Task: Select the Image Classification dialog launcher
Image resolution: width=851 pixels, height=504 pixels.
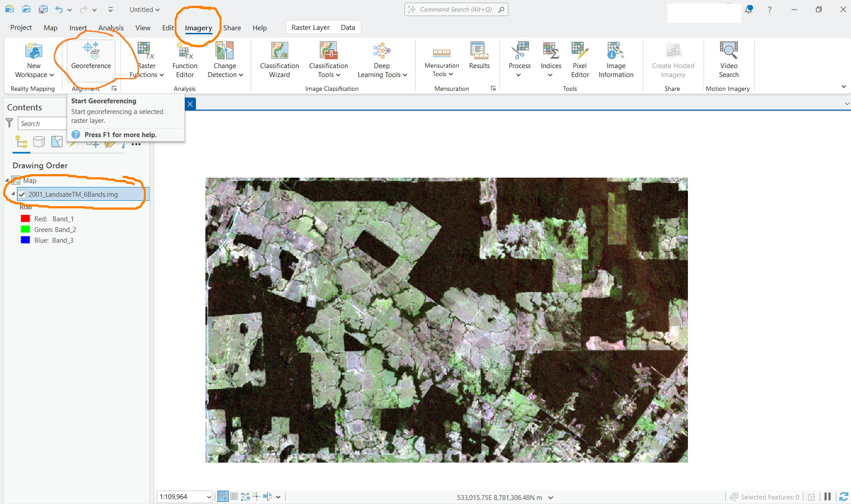Action: click(x=493, y=88)
